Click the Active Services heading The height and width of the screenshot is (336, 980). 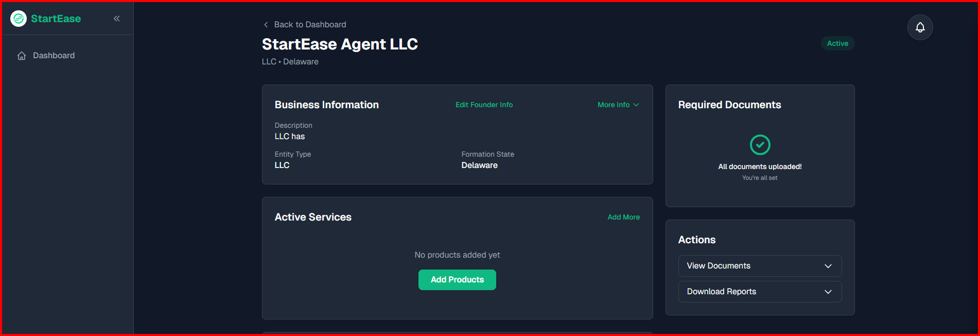point(313,217)
